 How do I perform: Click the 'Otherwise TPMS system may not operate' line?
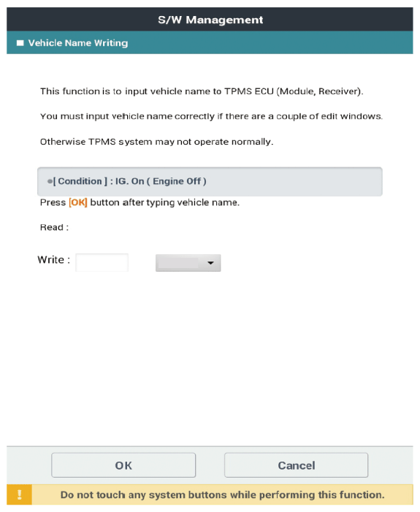(x=157, y=142)
